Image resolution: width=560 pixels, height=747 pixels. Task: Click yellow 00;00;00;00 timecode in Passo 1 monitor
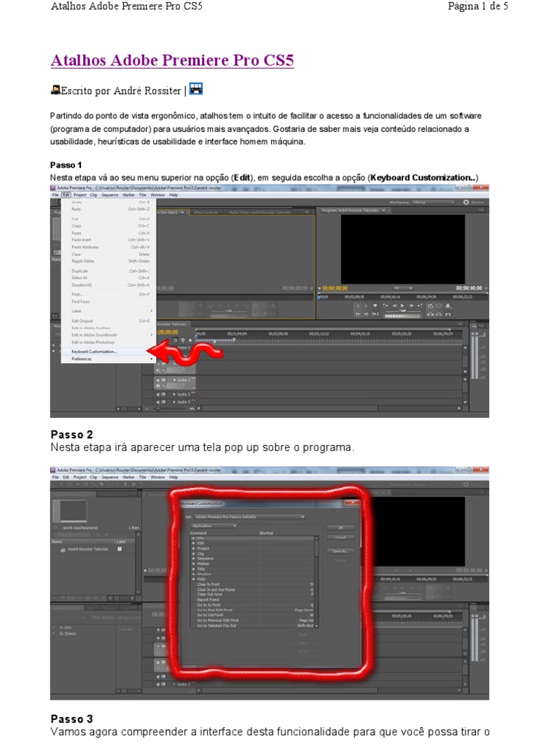coord(335,288)
